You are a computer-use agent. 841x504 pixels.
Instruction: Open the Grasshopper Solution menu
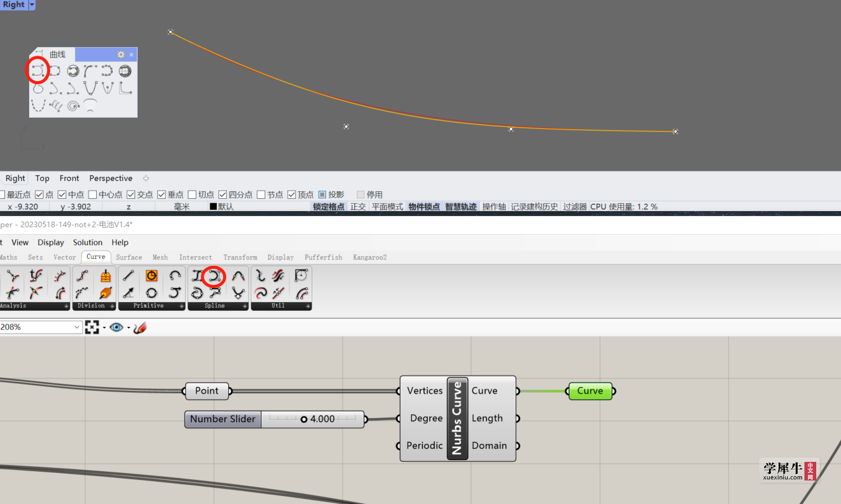coord(87,242)
